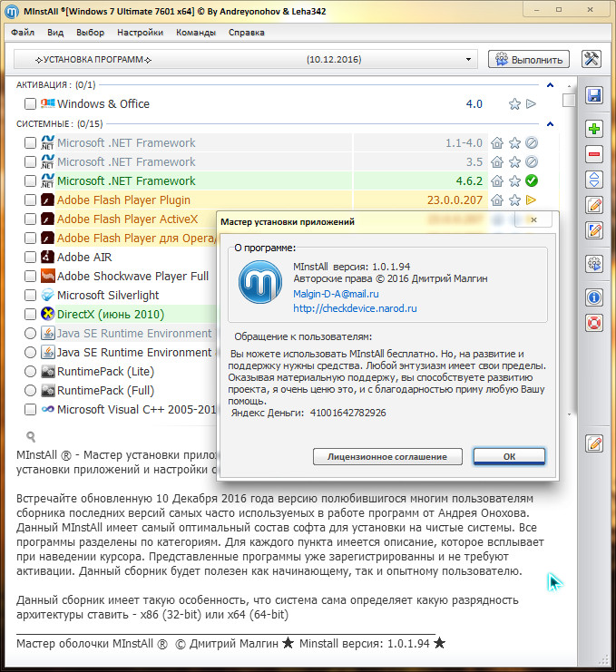This screenshot has width=616, height=672.
Task: Select the RuntimePack (Full) radio button
Action: 31,391
